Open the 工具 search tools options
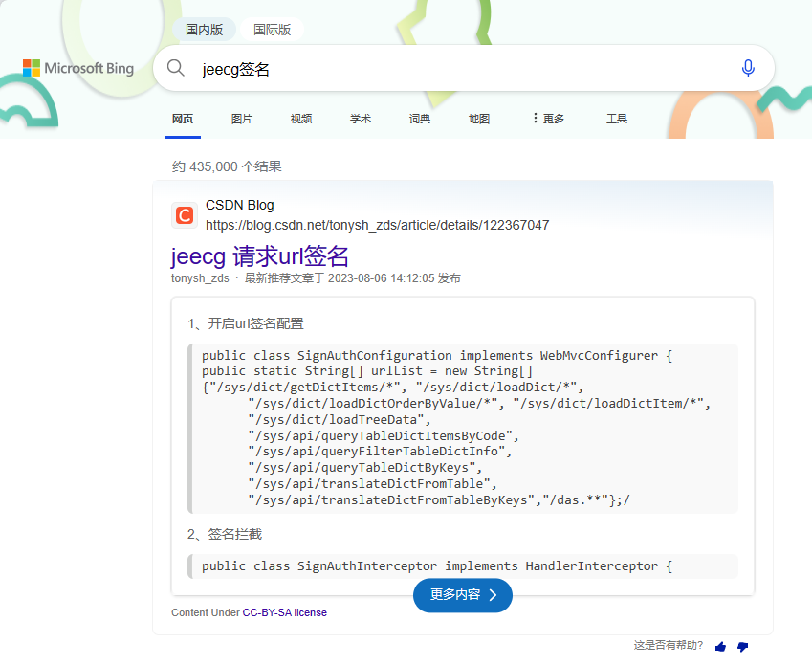This screenshot has height=665, width=812. 617,119
